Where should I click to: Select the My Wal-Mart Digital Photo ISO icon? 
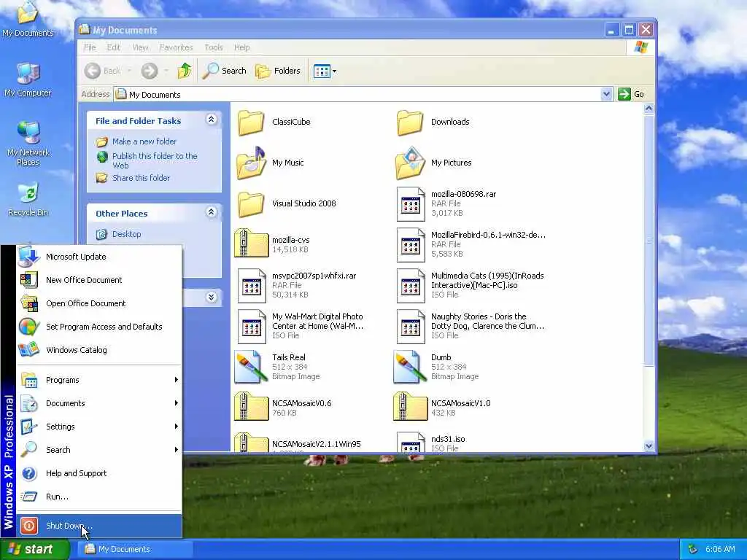(252, 327)
